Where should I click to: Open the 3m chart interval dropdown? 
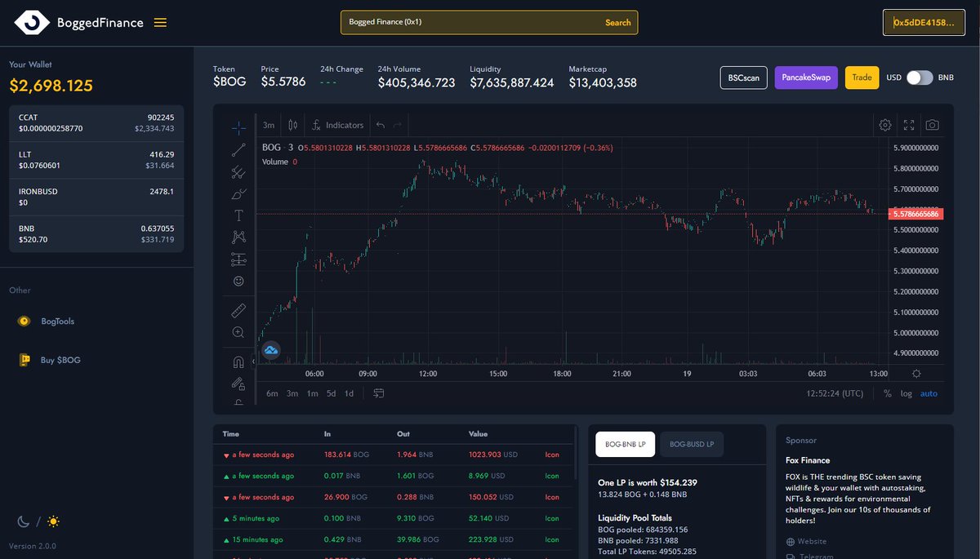point(269,125)
